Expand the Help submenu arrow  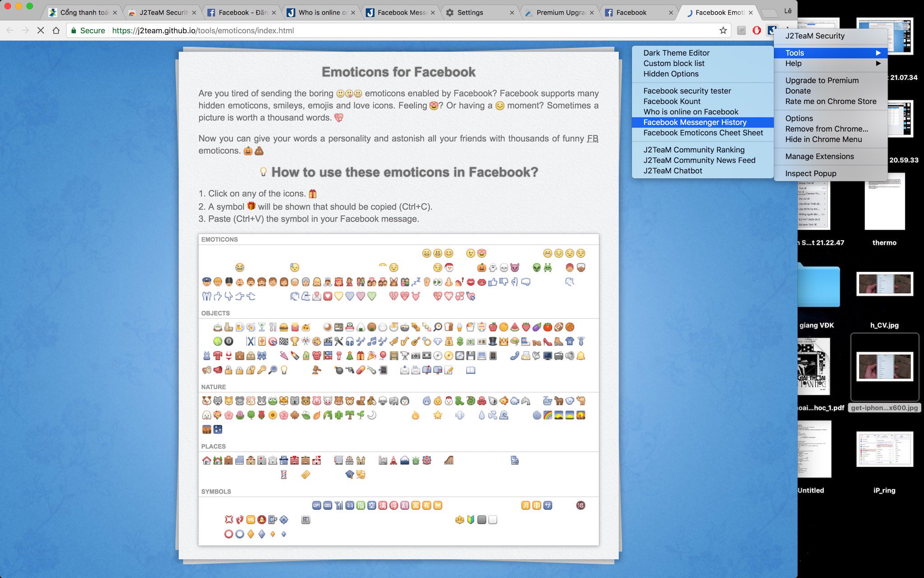(878, 63)
